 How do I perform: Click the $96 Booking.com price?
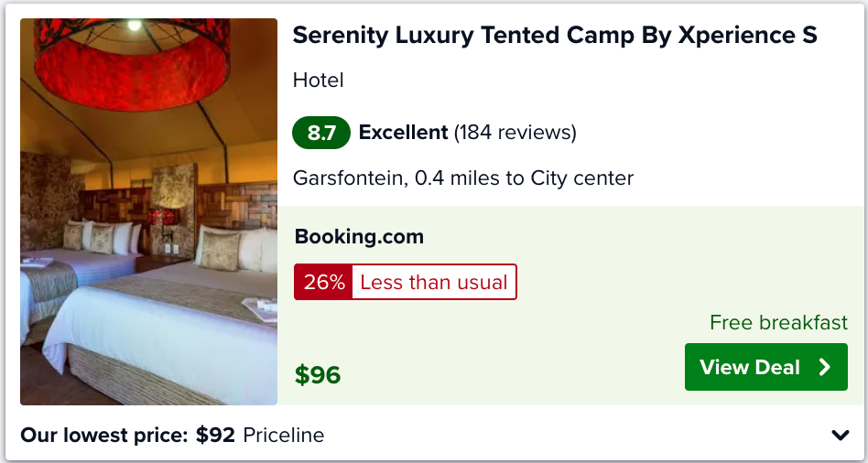coord(318,375)
